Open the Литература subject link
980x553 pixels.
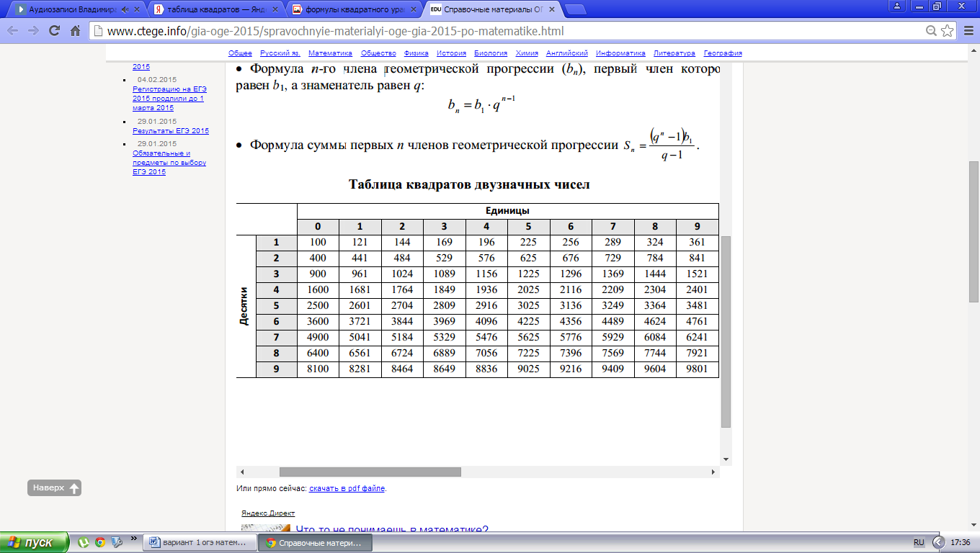click(674, 53)
